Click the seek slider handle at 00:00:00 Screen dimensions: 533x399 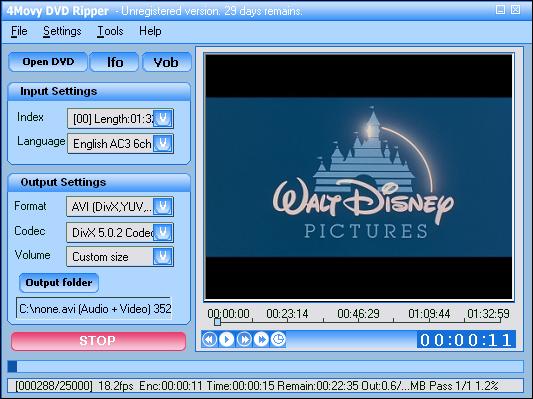(218, 322)
